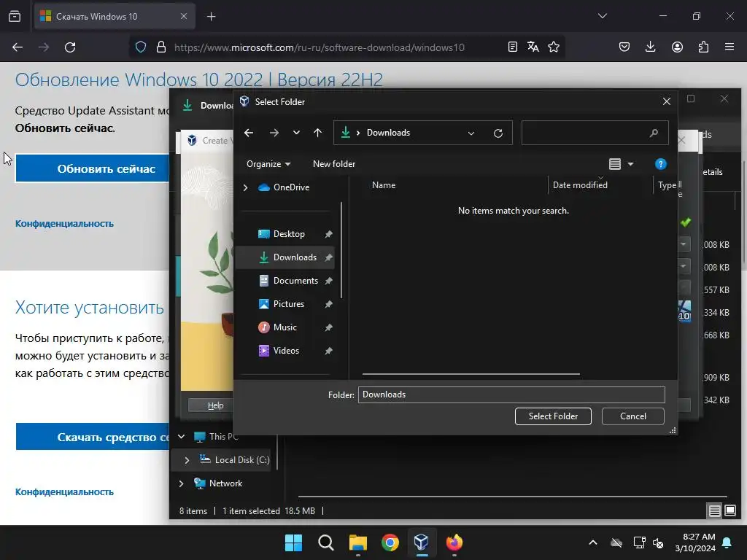Open Videos in the navigation pane
747x560 pixels.
coord(286,351)
